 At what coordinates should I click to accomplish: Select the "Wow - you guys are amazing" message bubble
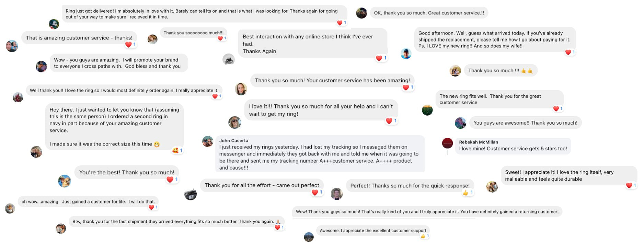pos(119,63)
